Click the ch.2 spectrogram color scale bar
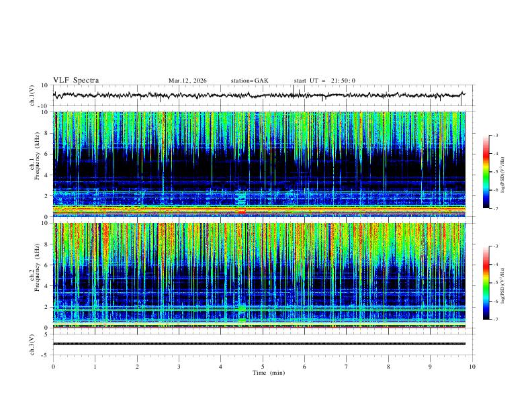Screen dimensions: 532x411 (x=486, y=283)
